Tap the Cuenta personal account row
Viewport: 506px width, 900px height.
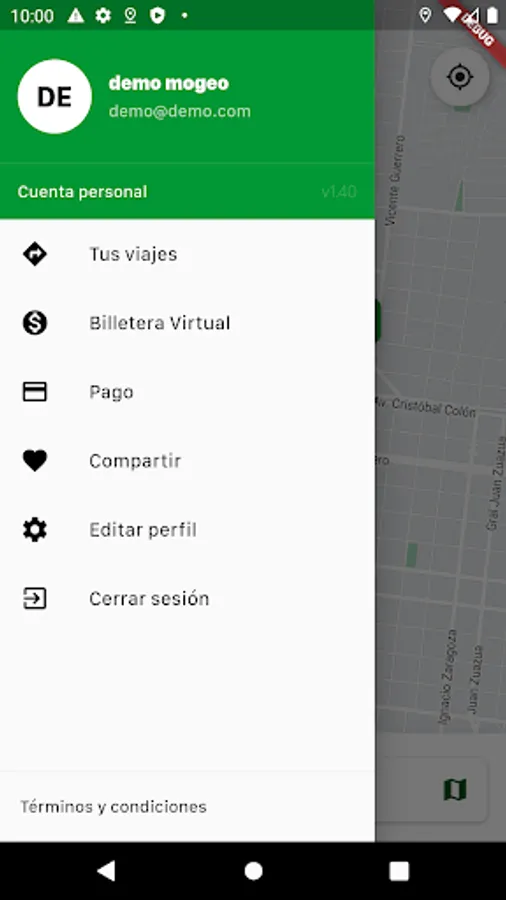[188, 191]
